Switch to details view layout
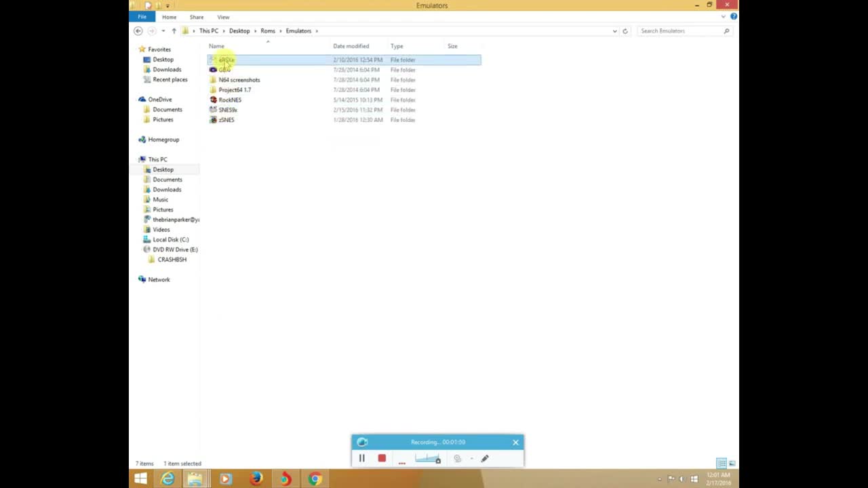The height and width of the screenshot is (488, 868). tap(722, 464)
